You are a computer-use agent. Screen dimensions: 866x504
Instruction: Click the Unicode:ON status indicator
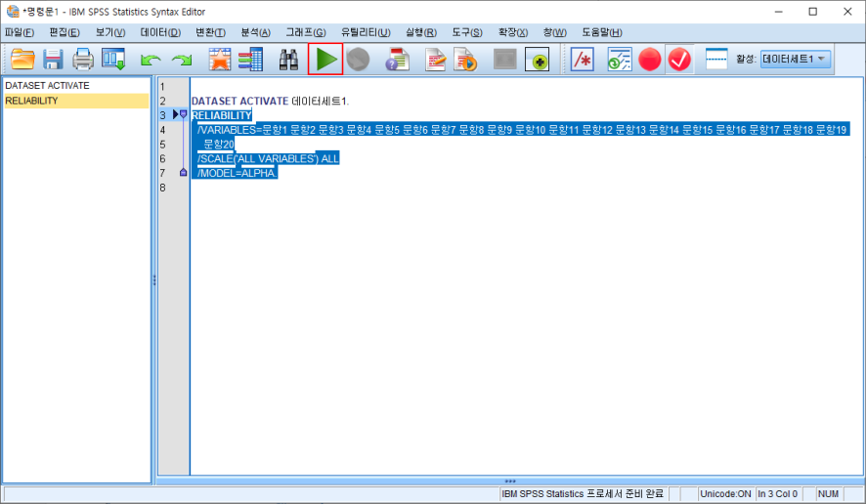[725, 494]
